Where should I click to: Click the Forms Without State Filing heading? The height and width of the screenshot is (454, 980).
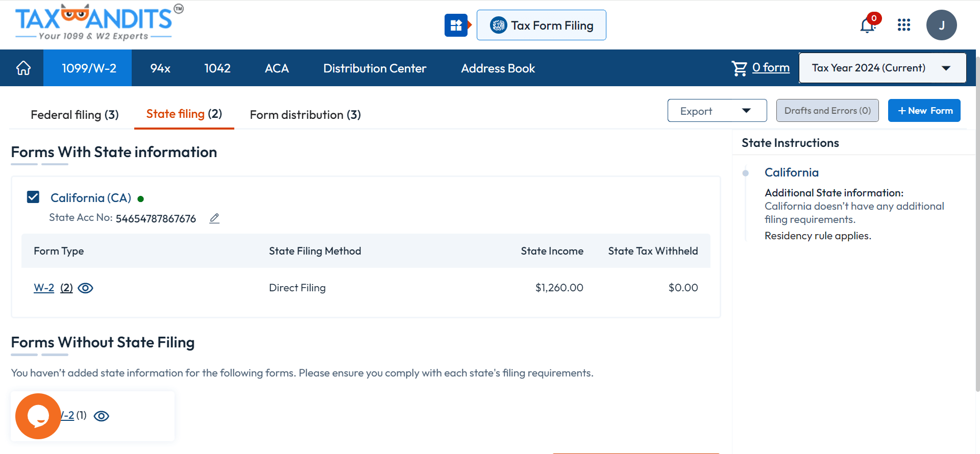point(103,342)
